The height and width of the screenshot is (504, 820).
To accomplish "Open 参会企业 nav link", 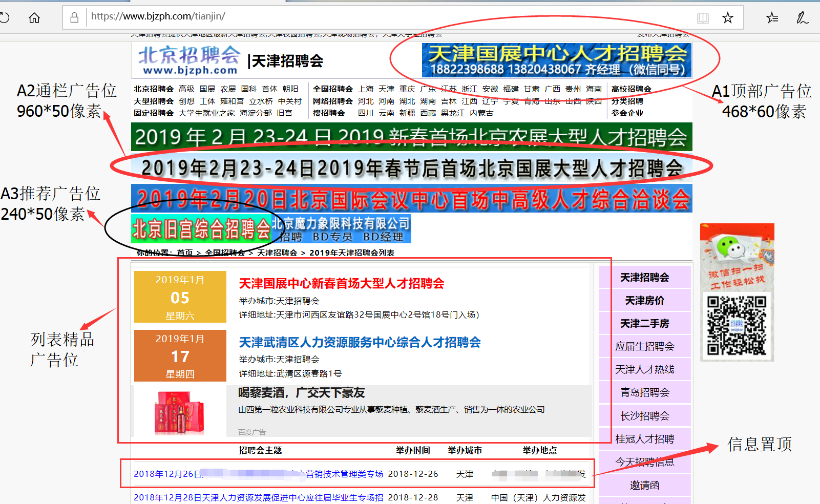I will pyautogui.click(x=627, y=113).
